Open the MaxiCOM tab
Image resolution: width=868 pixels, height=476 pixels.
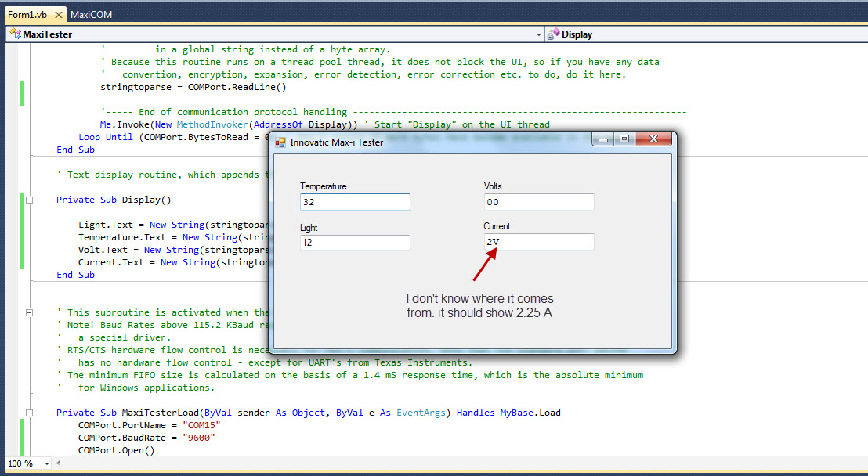(x=92, y=15)
